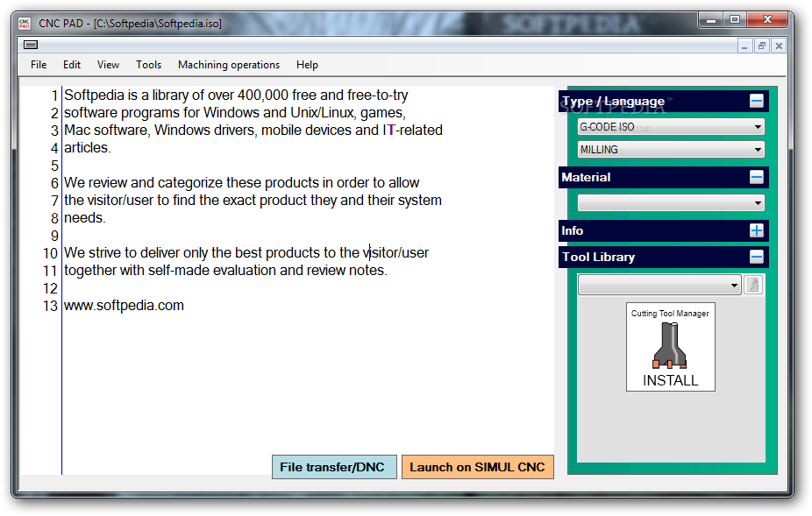Click Launch on SIMUL CNC button
This screenshot has width=812, height=516.
[477, 467]
